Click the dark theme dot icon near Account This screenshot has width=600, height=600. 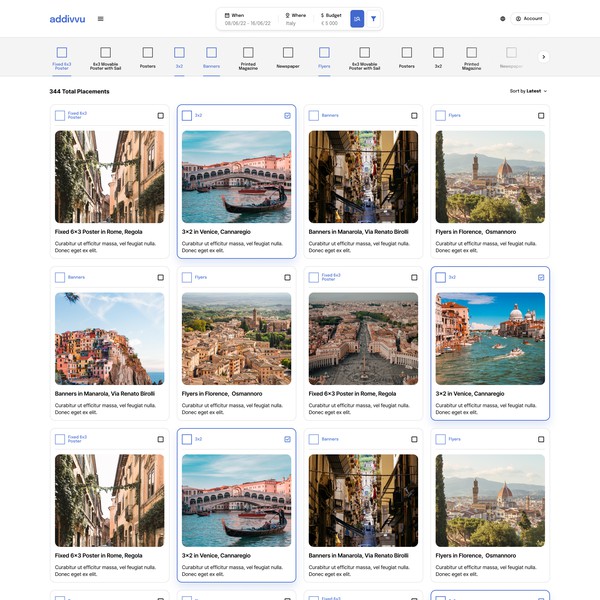[x=502, y=19]
